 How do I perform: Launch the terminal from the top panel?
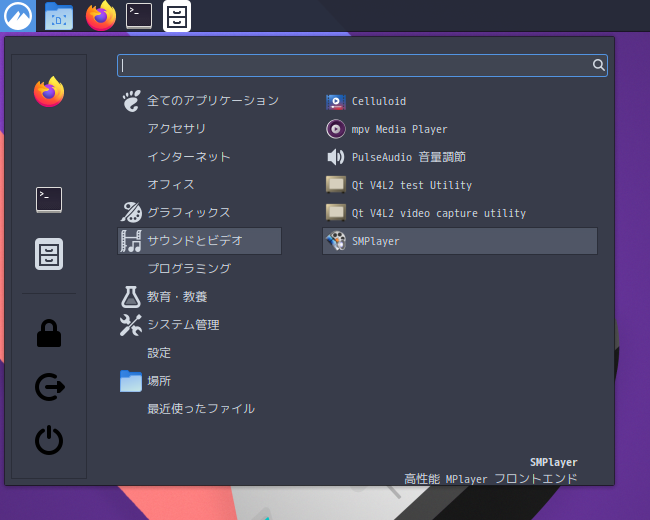[139, 16]
